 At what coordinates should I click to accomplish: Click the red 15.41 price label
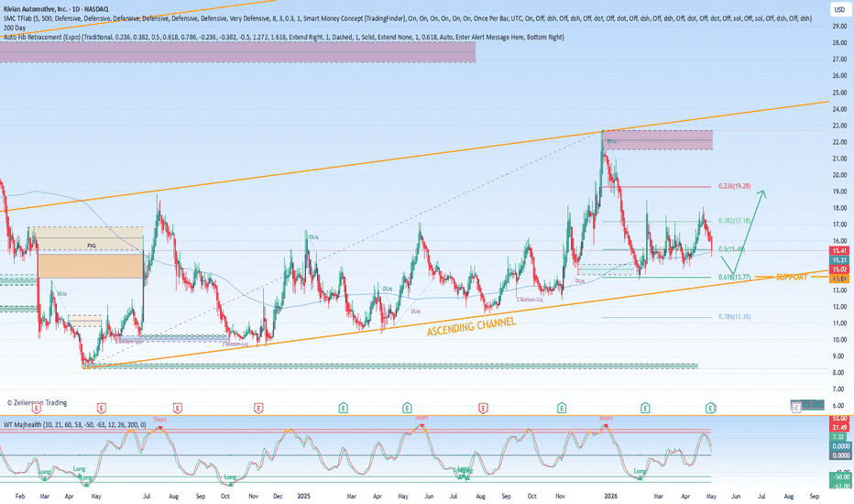(x=839, y=251)
